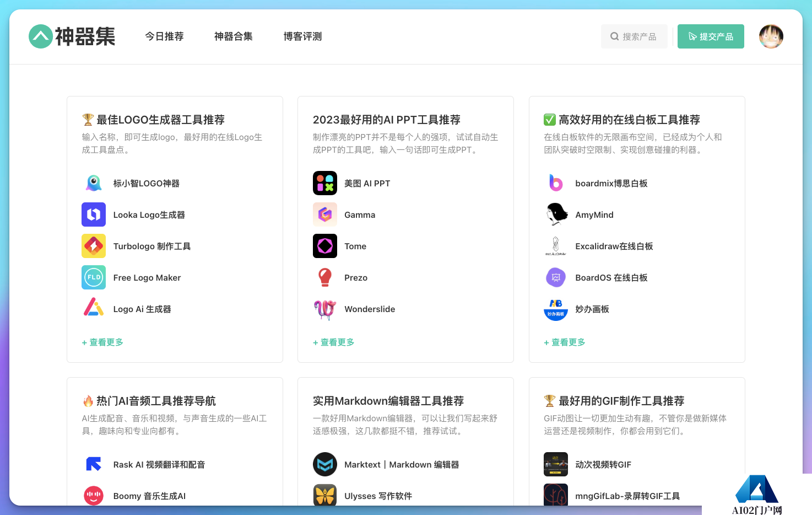Image resolution: width=812 pixels, height=515 pixels.
Task: Click the Tome text label
Action: click(x=355, y=246)
